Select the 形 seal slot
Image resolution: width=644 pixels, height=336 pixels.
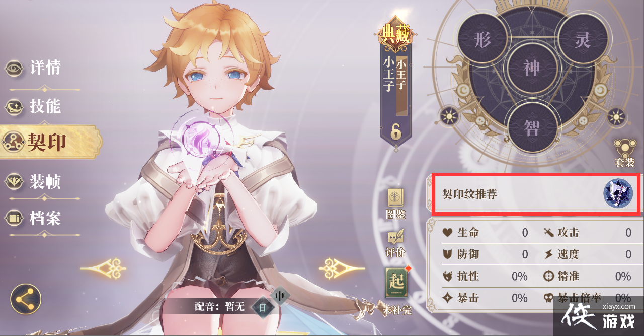tap(482, 40)
